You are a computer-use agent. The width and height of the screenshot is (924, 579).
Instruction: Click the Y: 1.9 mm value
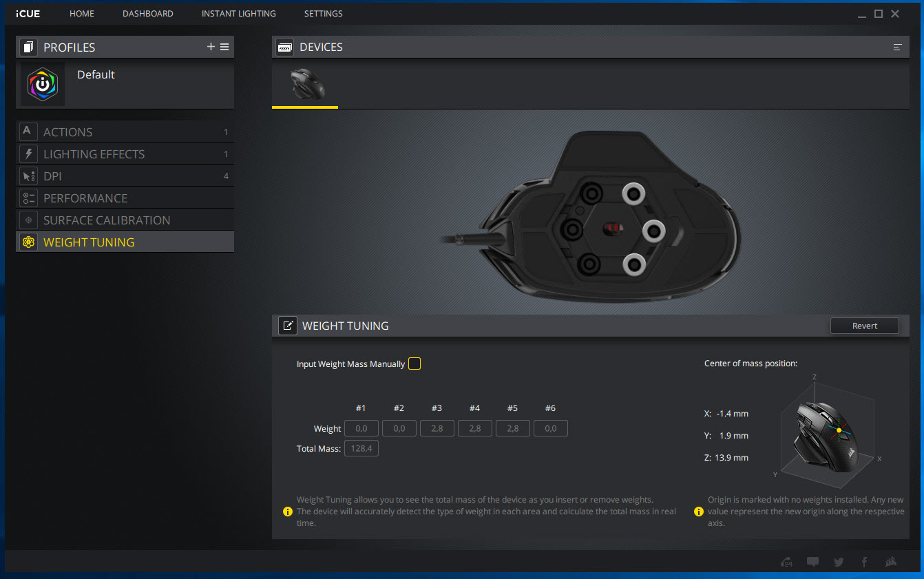tap(726, 435)
